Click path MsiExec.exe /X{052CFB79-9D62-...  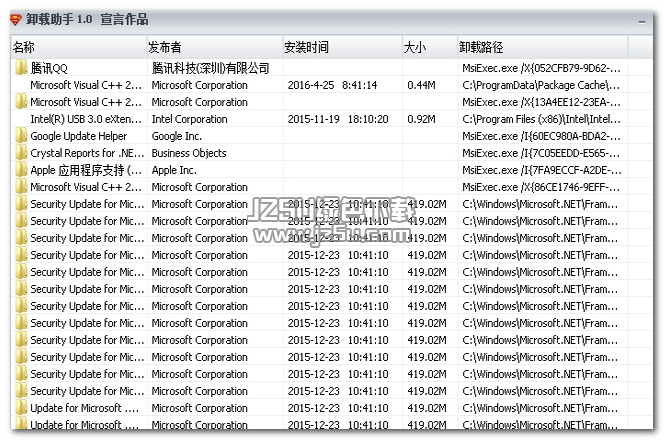[x=542, y=68]
